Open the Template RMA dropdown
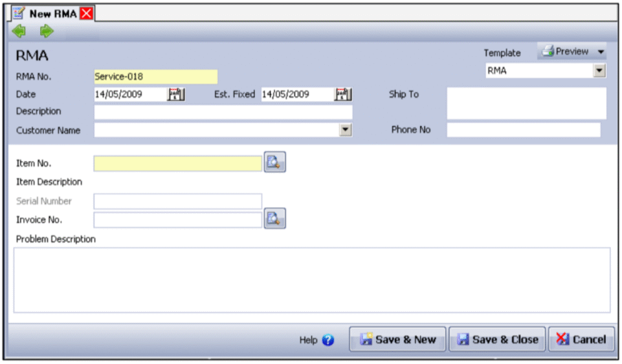The height and width of the screenshot is (364, 622). 599,71
